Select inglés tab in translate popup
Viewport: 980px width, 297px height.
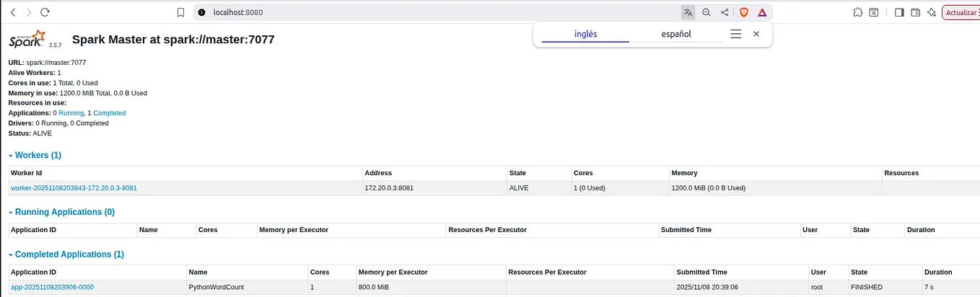tap(585, 34)
